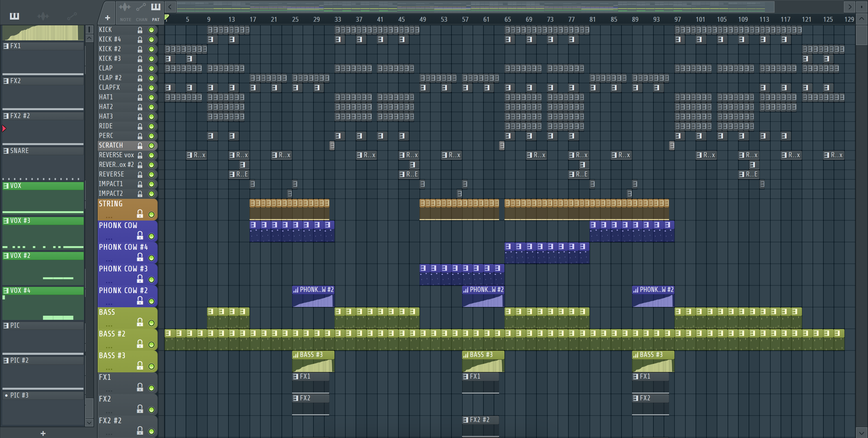Open PHONK..W #2 automation clip at bar 25
Screen dimensions: 868x438
(x=313, y=296)
